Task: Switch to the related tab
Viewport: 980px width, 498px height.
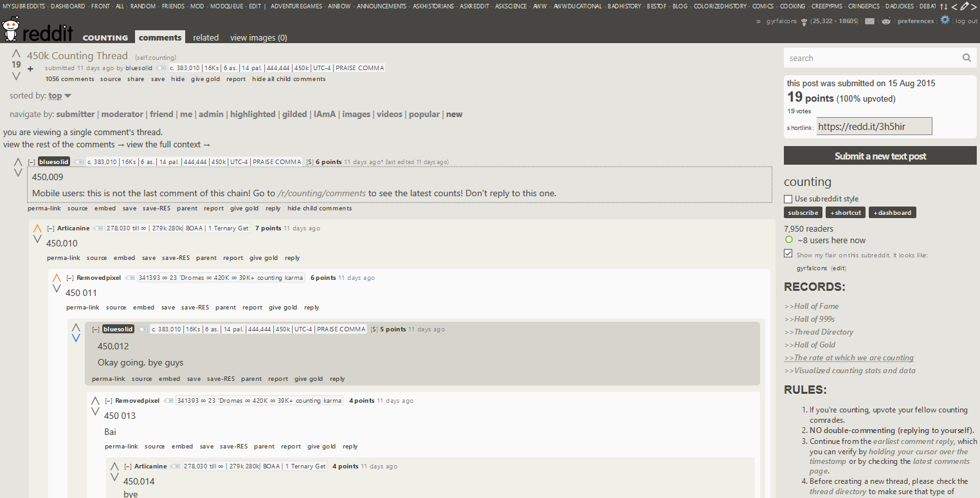Action: (x=206, y=37)
